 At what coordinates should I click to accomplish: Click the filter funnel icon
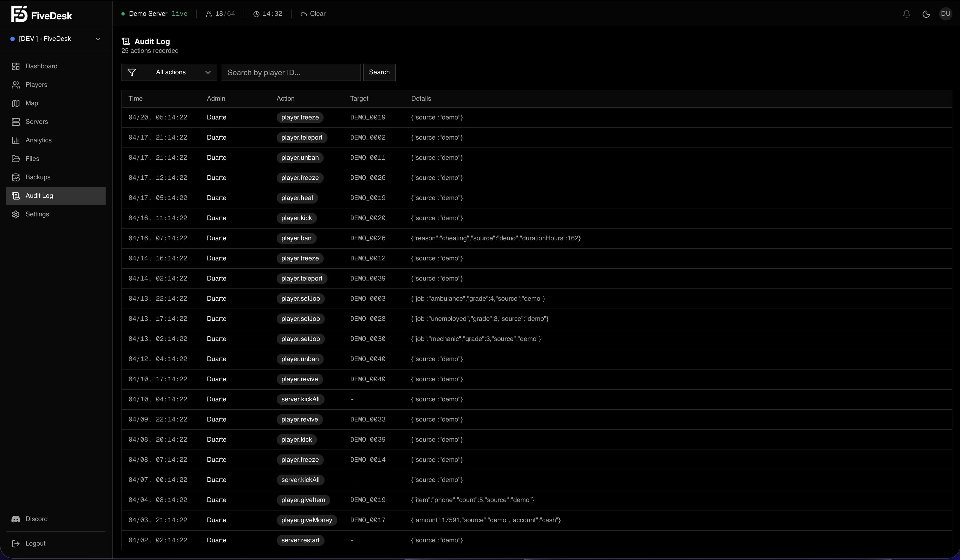(132, 72)
